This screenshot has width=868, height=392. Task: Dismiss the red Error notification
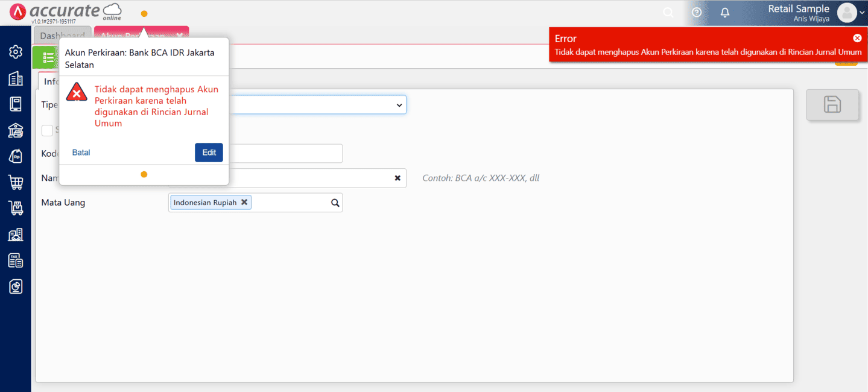pyautogui.click(x=857, y=38)
